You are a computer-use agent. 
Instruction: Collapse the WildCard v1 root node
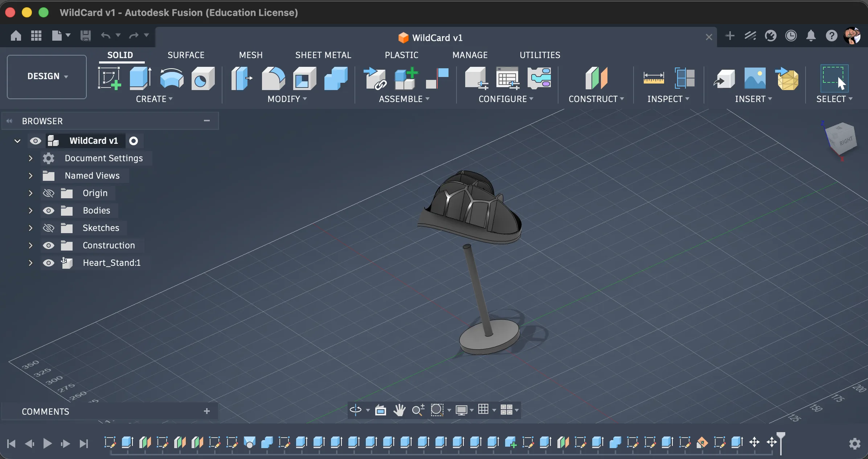click(17, 141)
